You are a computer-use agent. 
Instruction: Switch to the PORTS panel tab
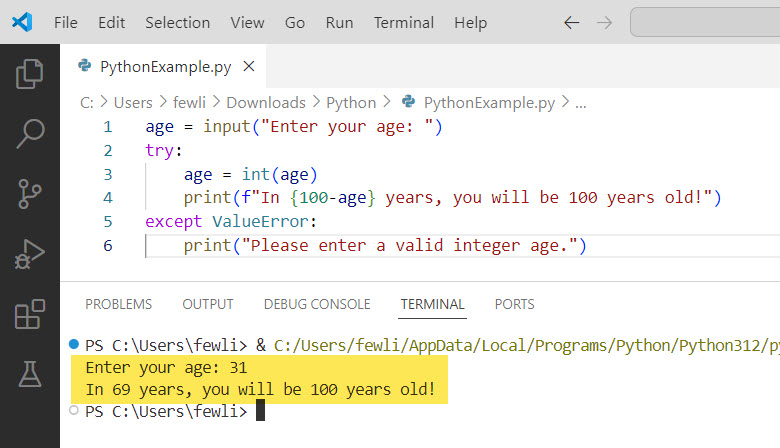[x=514, y=304]
